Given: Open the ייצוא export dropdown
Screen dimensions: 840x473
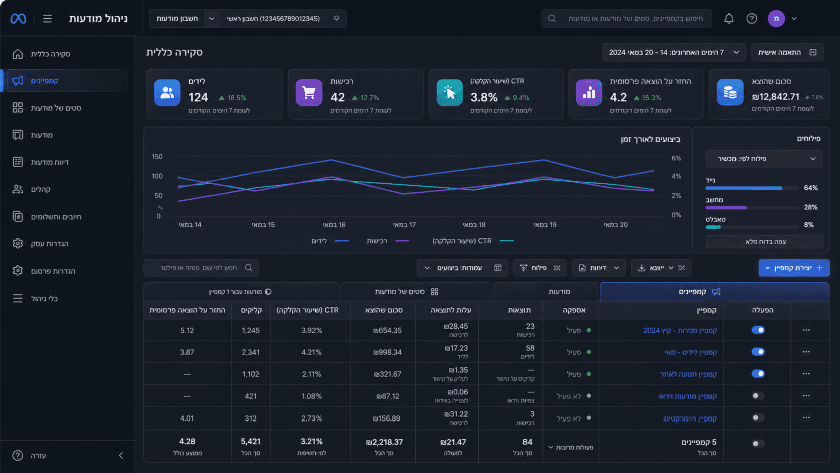Looking at the screenshot, I should (x=661, y=268).
